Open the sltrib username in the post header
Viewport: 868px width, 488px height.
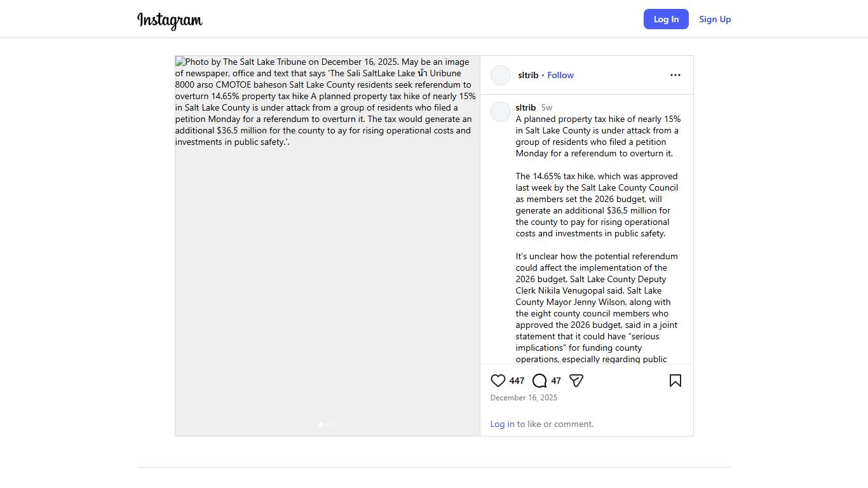528,75
